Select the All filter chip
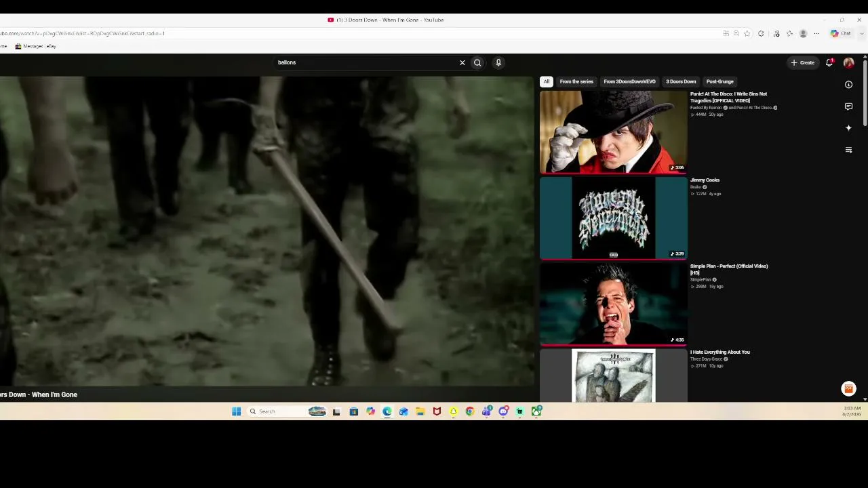 click(547, 81)
